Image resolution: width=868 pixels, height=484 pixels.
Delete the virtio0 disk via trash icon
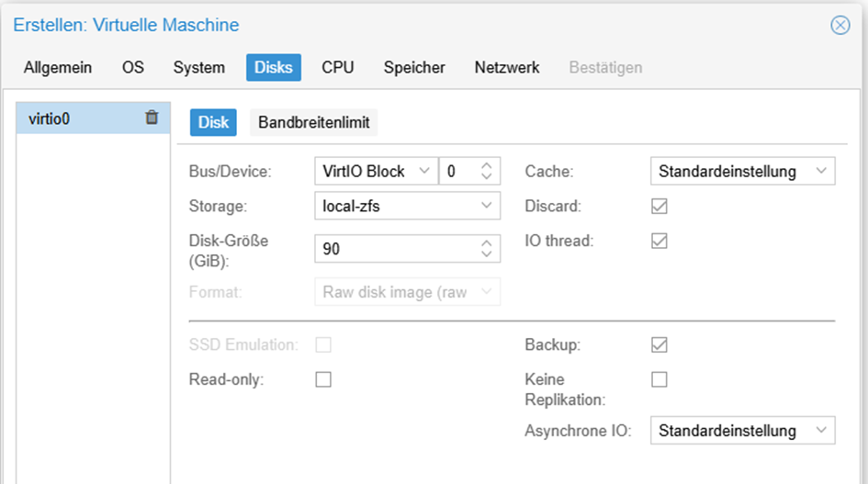pyautogui.click(x=152, y=118)
